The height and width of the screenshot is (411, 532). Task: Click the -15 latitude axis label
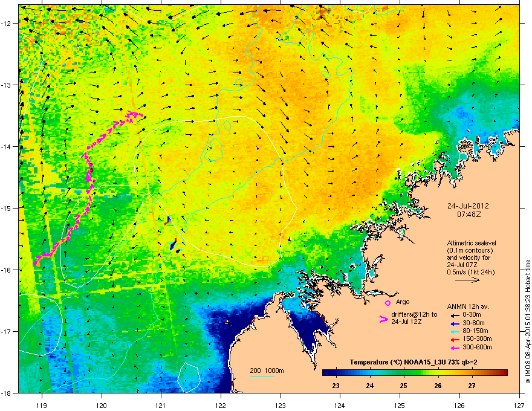(x=7, y=208)
